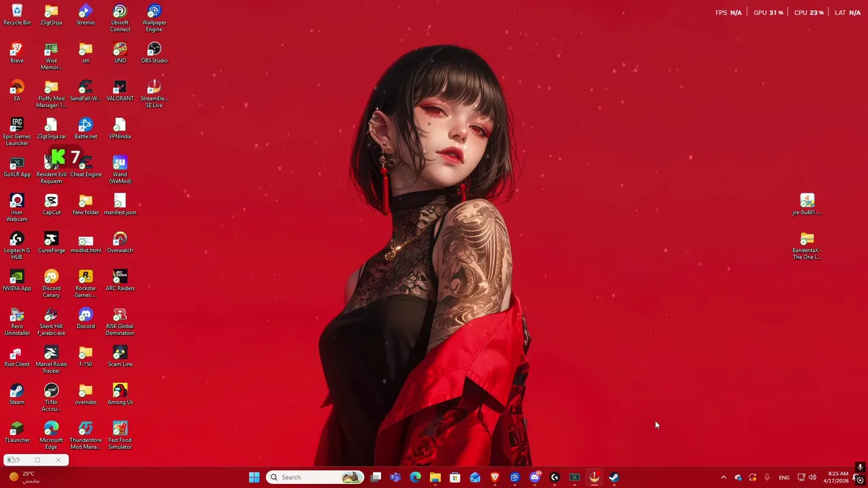Open Steam from the taskbar
Image resolution: width=868 pixels, height=488 pixels.
click(614, 477)
